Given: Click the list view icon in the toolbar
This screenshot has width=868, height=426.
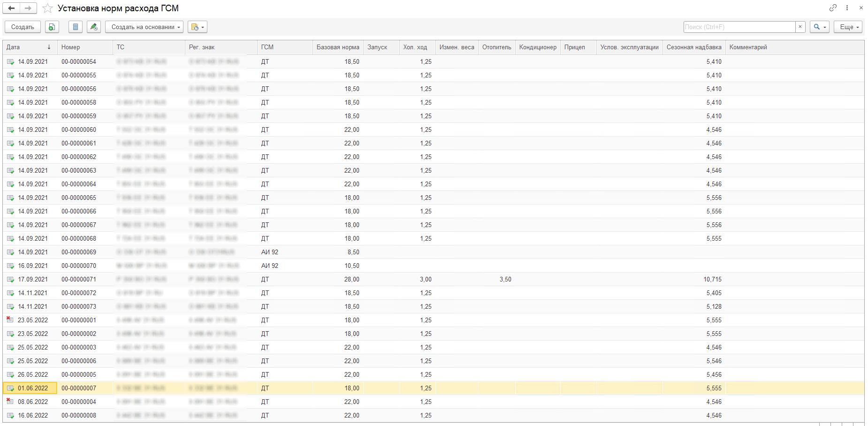Looking at the screenshot, I should [76, 27].
